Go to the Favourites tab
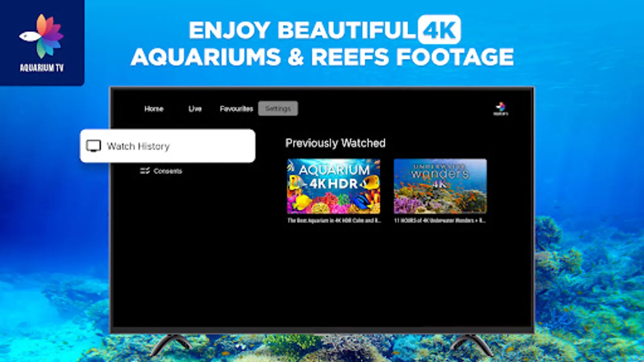This screenshot has height=362, width=644. point(236,109)
